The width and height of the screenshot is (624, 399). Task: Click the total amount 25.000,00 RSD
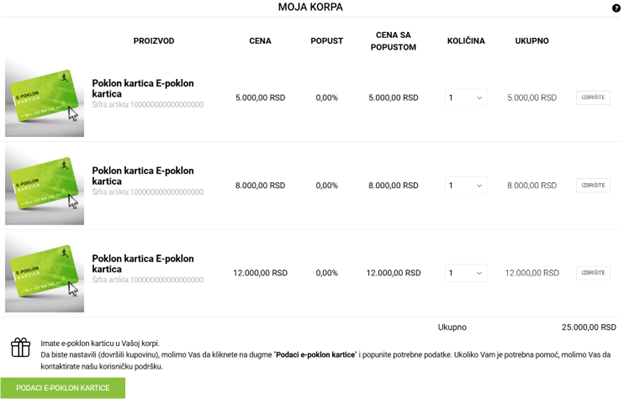pyautogui.click(x=589, y=327)
